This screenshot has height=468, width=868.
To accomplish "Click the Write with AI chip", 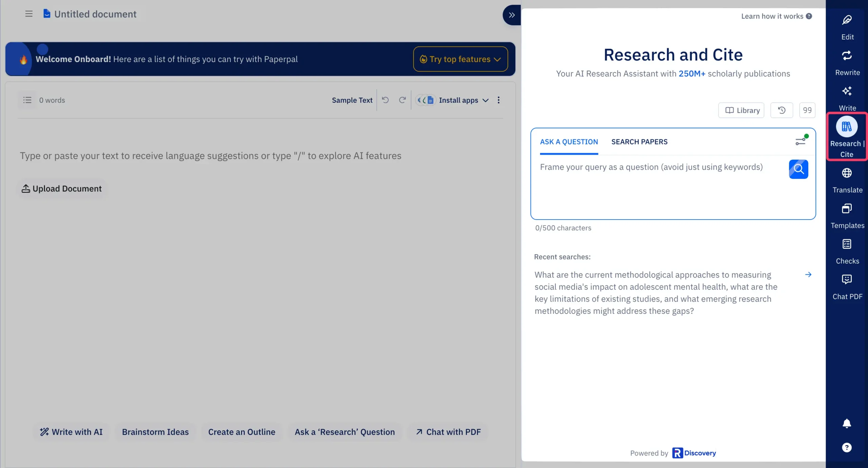I will click(71, 432).
